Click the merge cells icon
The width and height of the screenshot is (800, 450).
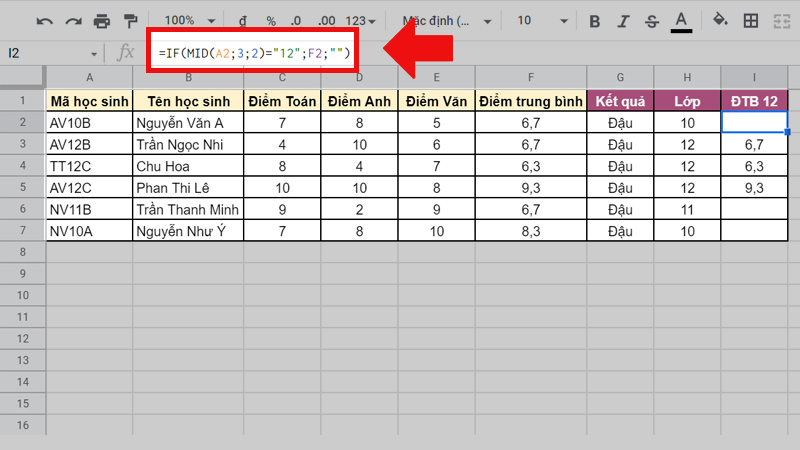coord(782,21)
